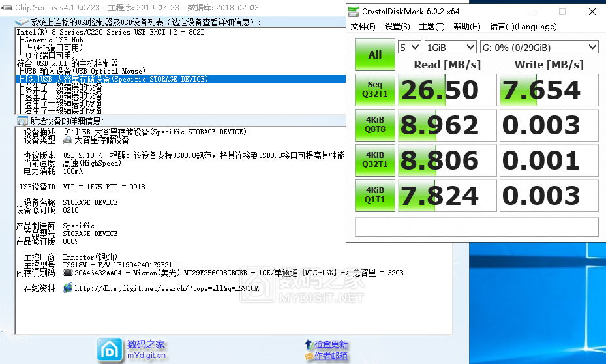606x364 pixels.
Task: Click the CrystalDiskMark All benchmark button
Action: 375,55
